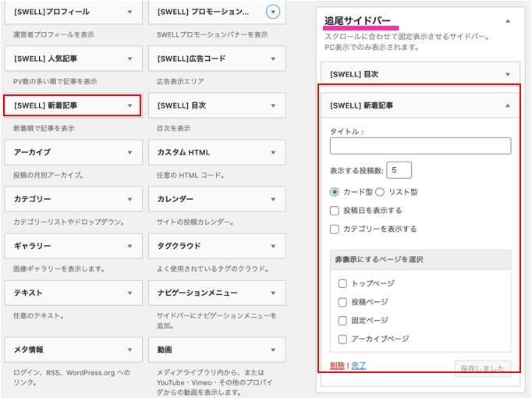Screen dimensions: 532x398
Task: Focus the 表示する投稿数 number field
Action: point(399,170)
